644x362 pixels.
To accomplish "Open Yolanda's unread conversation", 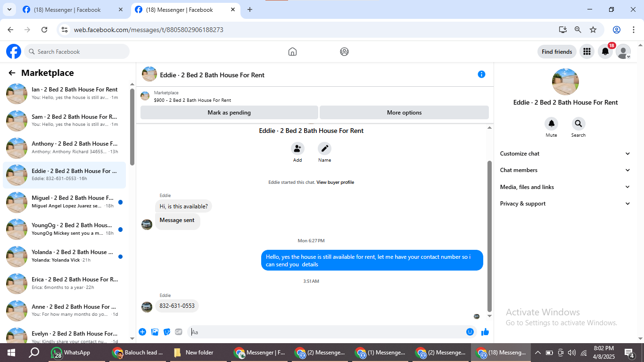I will click(x=65, y=256).
